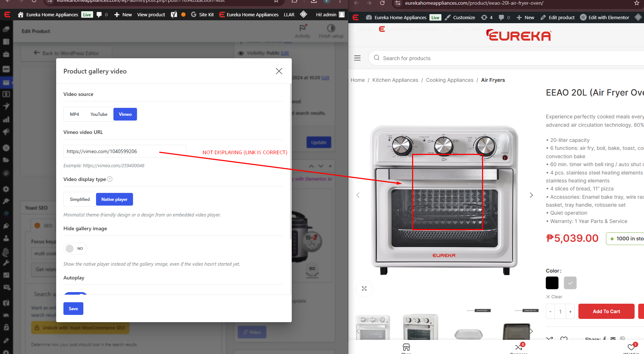Open the Activity panel icon
The image size is (644, 354).
point(303,31)
